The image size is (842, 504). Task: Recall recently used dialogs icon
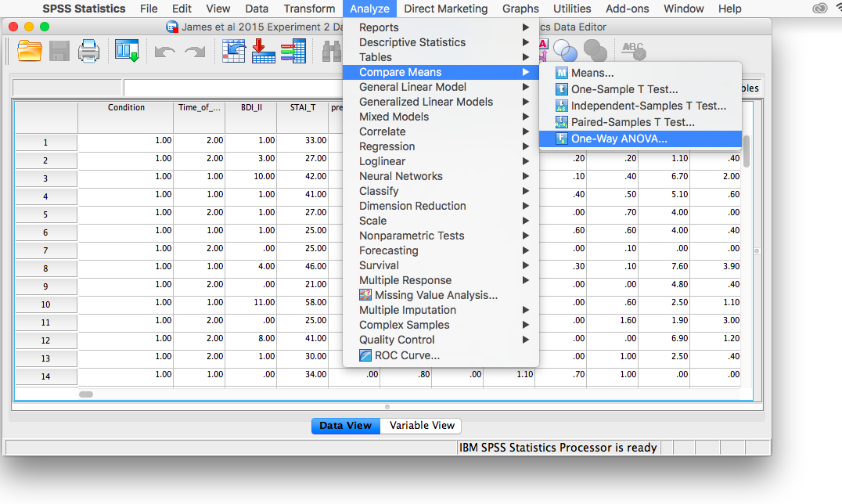tap(127, 51)
